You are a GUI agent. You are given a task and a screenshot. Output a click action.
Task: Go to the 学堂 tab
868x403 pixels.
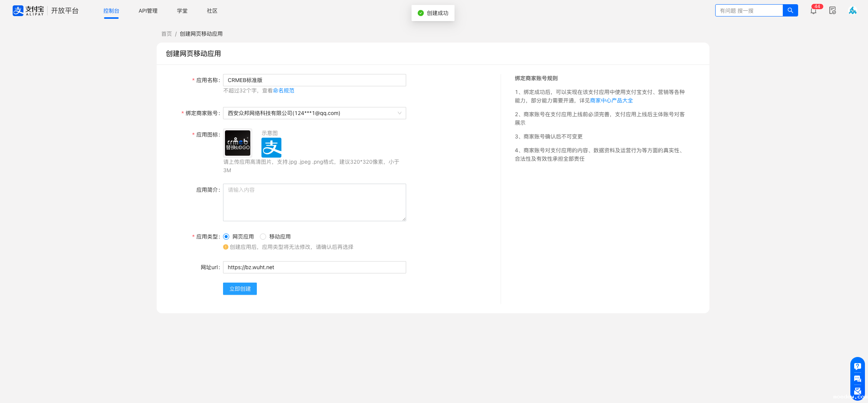182,11
